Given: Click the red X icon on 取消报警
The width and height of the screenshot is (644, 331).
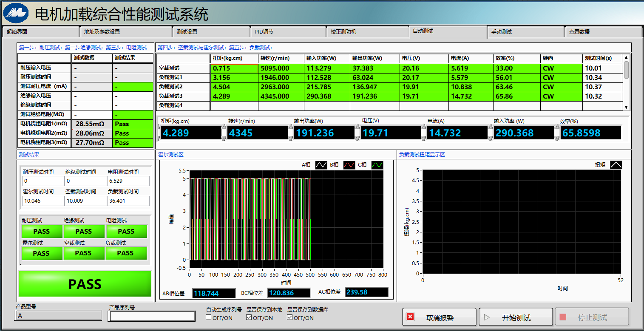Looking at the screenshot, I should 410,317.
